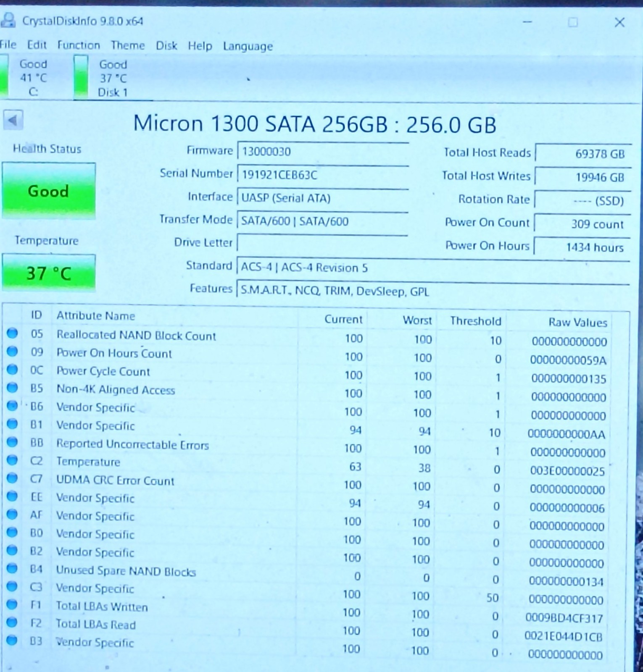This screenshot has width=643, height=672.
Task: Select the Unused Spare NAND Blocks attribute name
Action: point(126,571)
